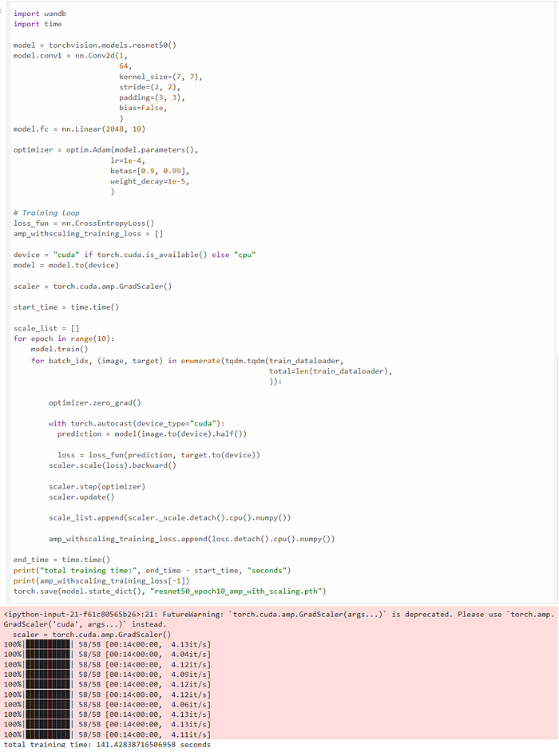Click the device = "cuda" if line
The width and height of the screenshot is (559, 756).
coord(135,255)
